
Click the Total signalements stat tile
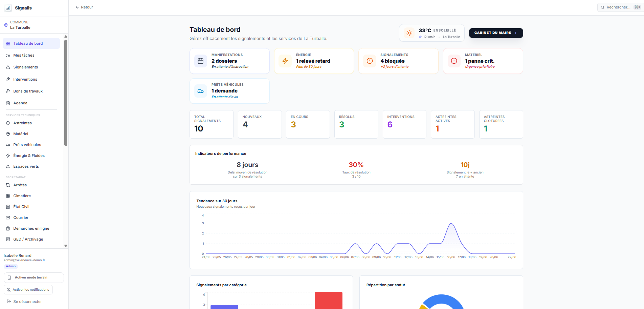212,124
